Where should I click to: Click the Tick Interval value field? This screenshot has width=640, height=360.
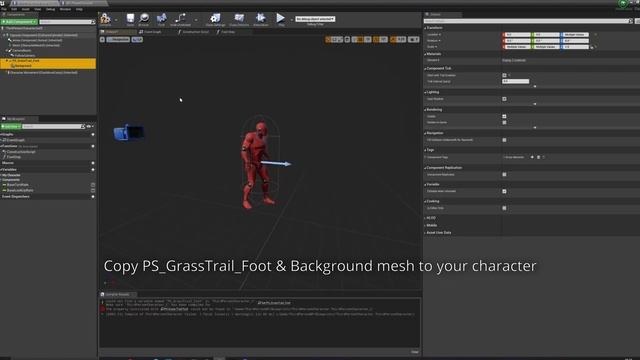[516, 81]
